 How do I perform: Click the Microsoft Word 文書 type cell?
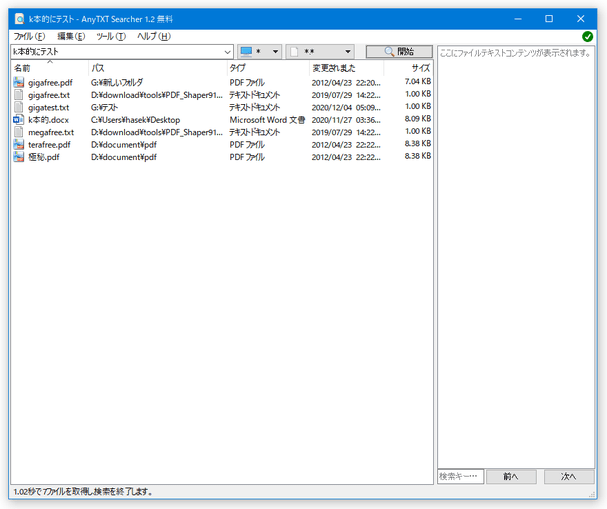coord(267,120)
